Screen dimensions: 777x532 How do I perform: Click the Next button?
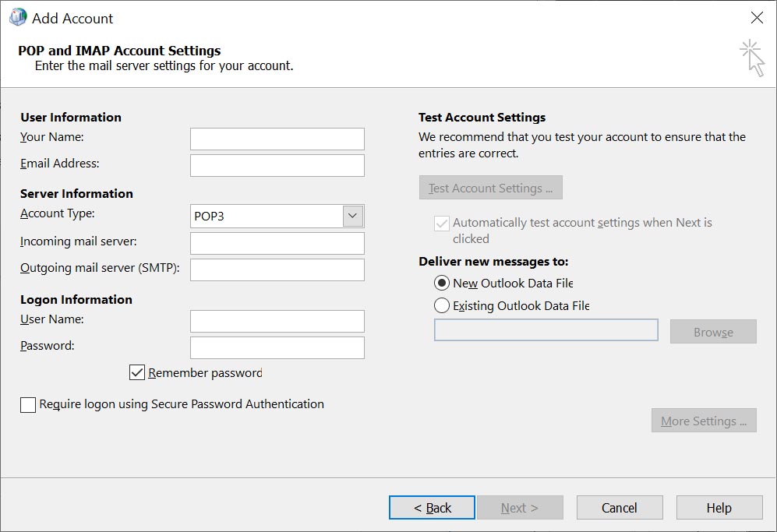coord(520,508)
